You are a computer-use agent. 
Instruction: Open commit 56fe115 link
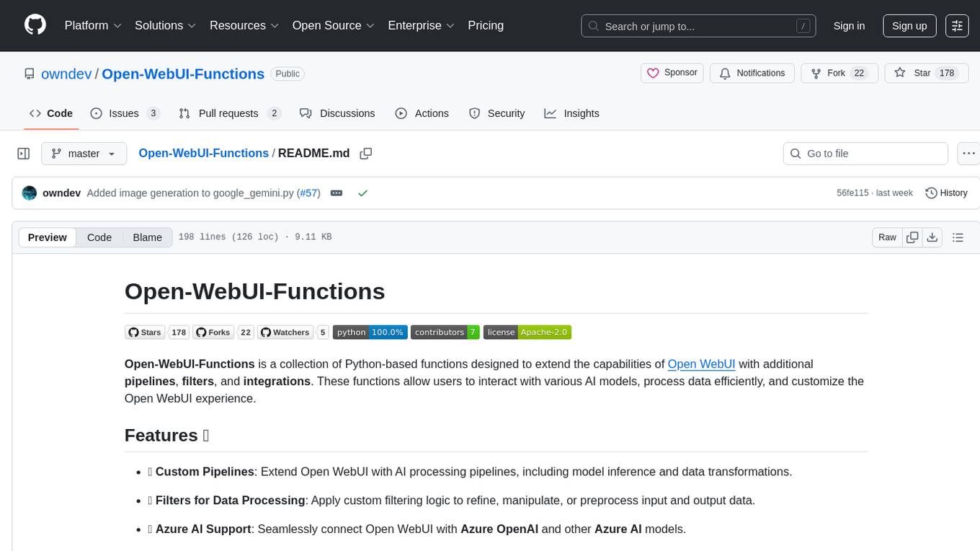tap(852, 193)
